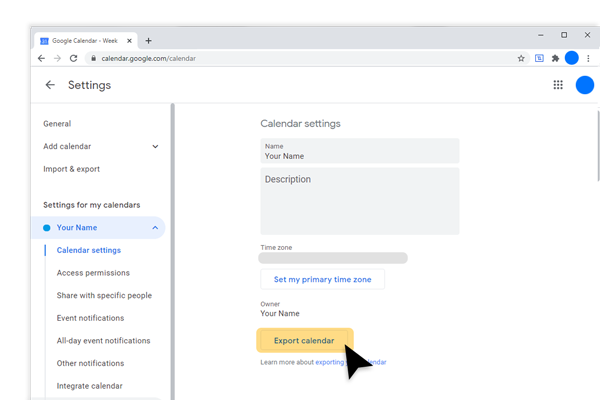Select Calendar settings sidebar item

(89, 250)
